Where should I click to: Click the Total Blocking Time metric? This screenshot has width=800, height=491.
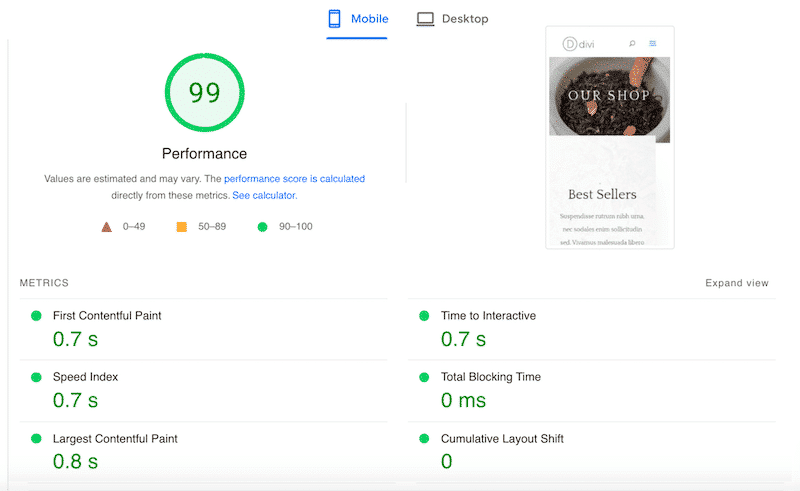pos(490,377)
